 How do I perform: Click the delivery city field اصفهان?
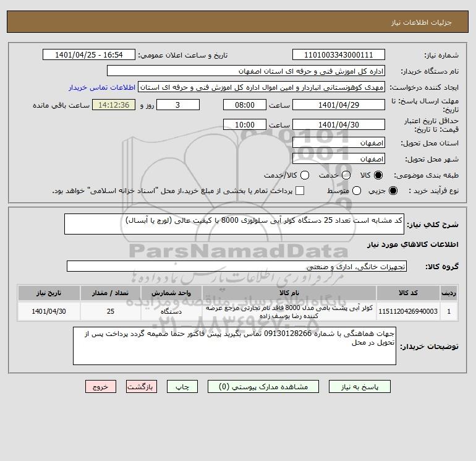(339, 158)
